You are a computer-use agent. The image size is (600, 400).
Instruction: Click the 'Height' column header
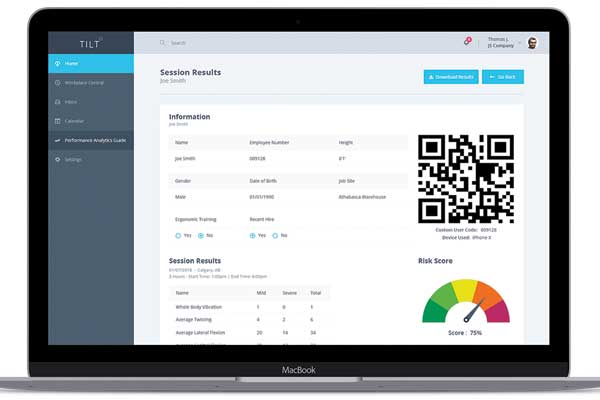tap(346, 142)
